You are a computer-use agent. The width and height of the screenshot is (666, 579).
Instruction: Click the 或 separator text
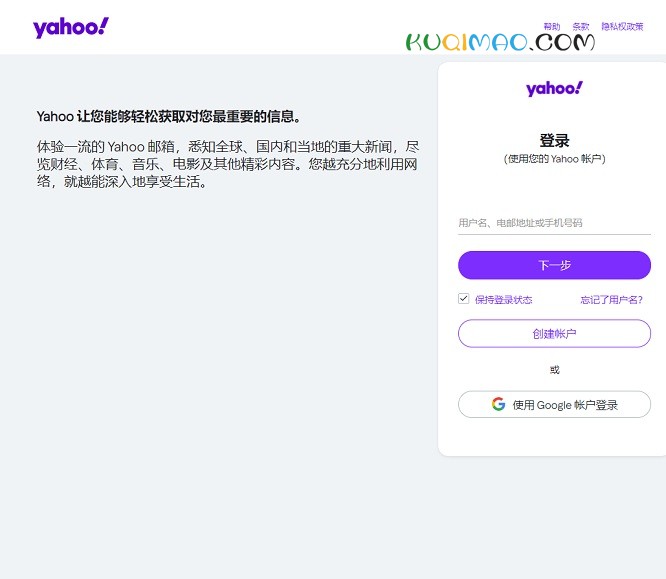[554, 370]
